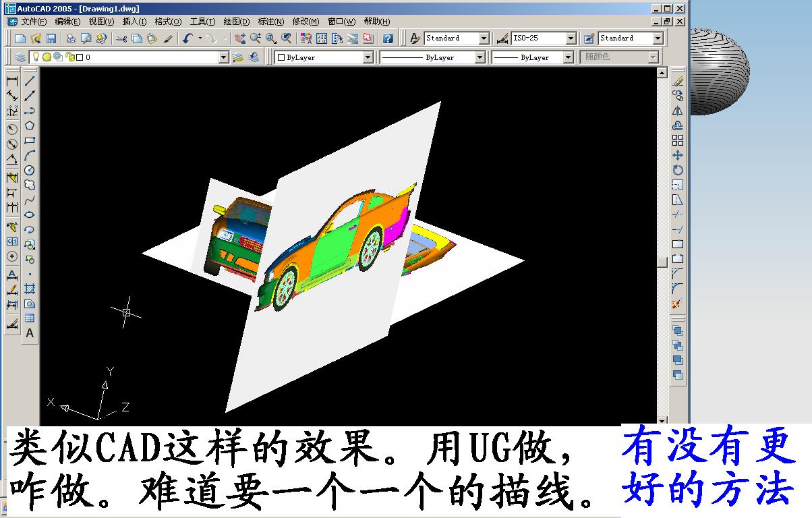Select the Ellipse draw tool
Image resolution: width=812 pixels, height=518 pixels.
pyautogui.click(x=30, y=214)
